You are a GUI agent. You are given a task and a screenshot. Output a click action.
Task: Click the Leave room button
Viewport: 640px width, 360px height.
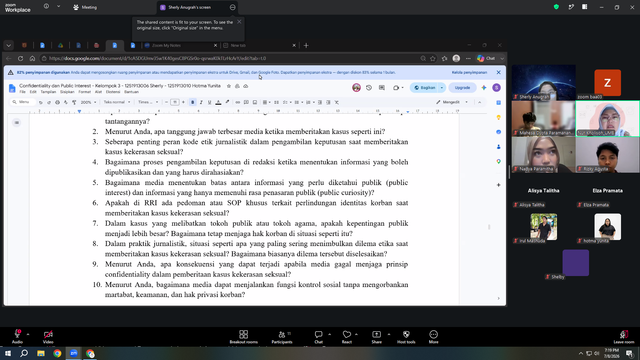(x=624, y=337)
